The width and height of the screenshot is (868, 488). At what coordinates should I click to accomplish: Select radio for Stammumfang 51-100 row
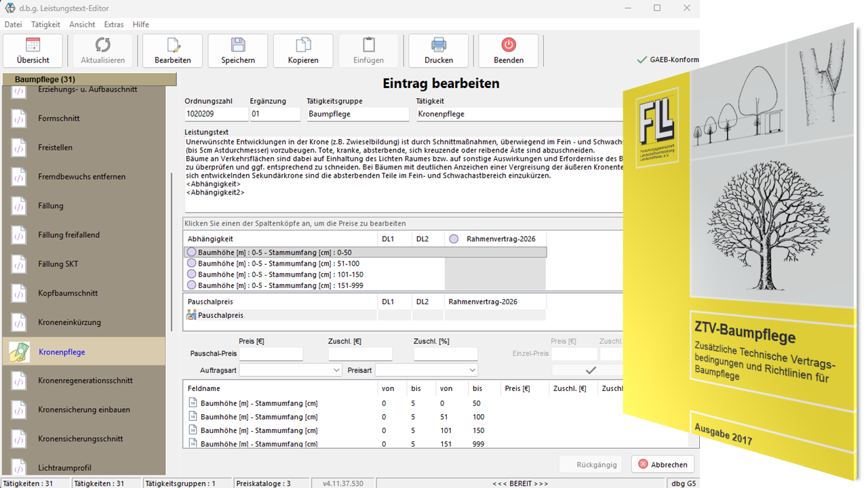(192, 264)
